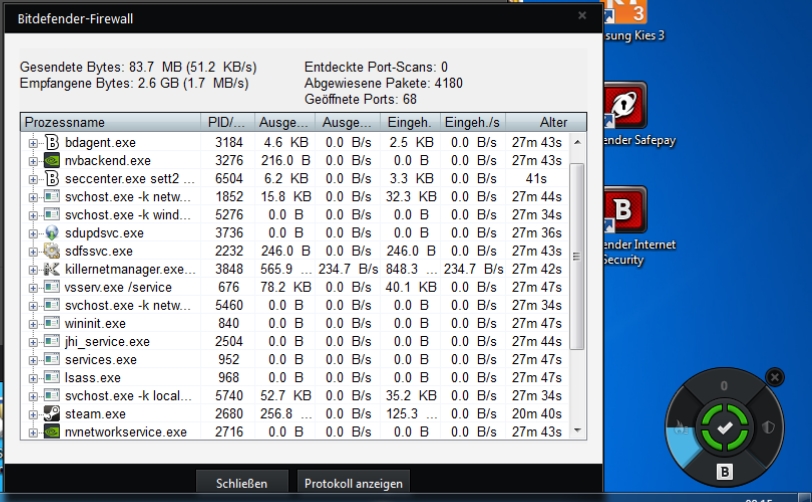Click the bdagent.exe Bitdefender icon
This screenshot has height=502, width=812.
[52, 142]
